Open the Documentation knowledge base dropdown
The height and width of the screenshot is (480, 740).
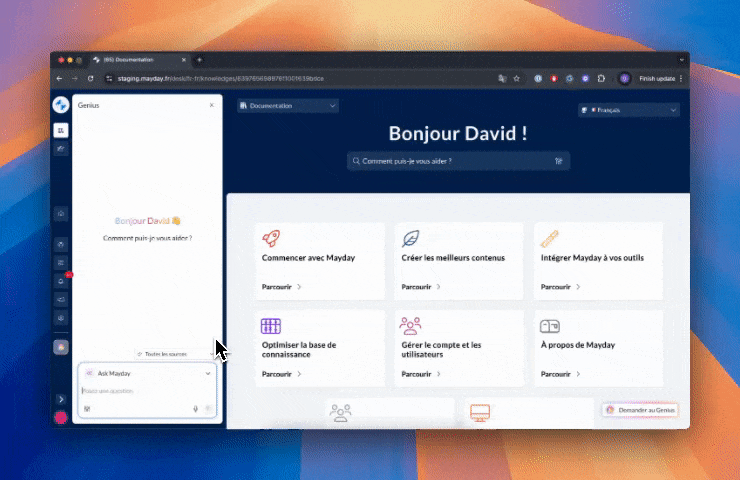pyautogui.click(x=289, y=106)
